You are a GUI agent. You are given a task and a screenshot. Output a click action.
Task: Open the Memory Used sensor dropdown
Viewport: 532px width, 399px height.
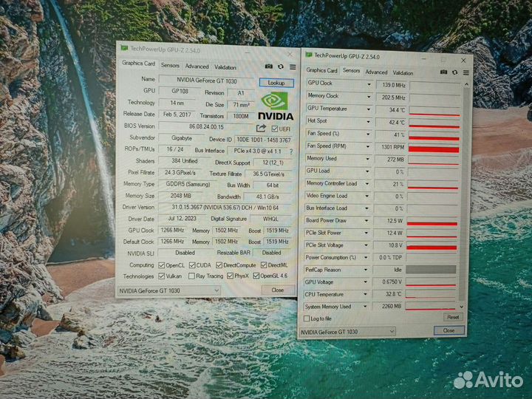coord(367,159)
